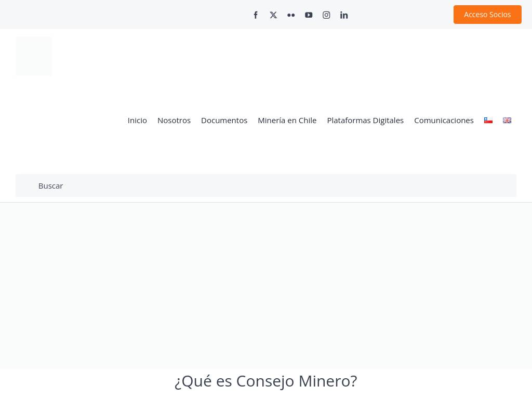Open the Plataformas Digitales menu
This screenshot has height=399, width=532.
(x=365, y=121)
